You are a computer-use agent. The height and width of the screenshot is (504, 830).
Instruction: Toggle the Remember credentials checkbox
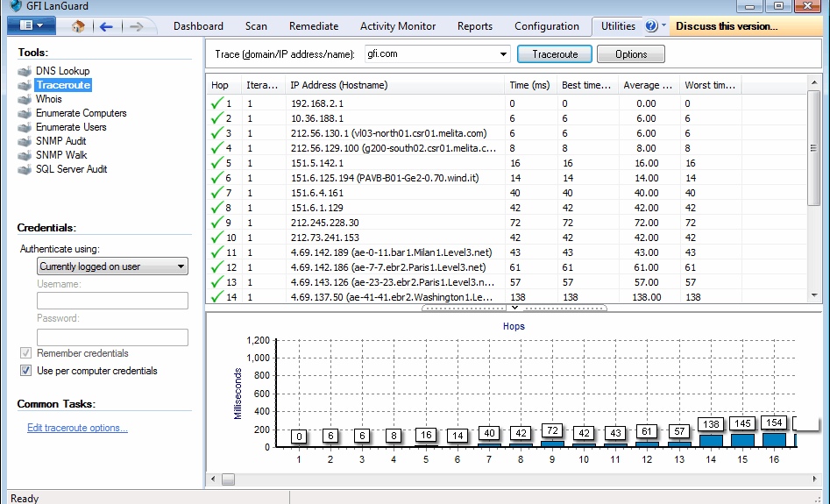26,353
